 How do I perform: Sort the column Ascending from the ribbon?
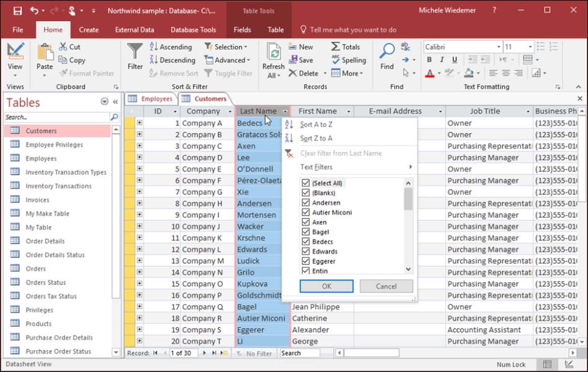[171, 47]
